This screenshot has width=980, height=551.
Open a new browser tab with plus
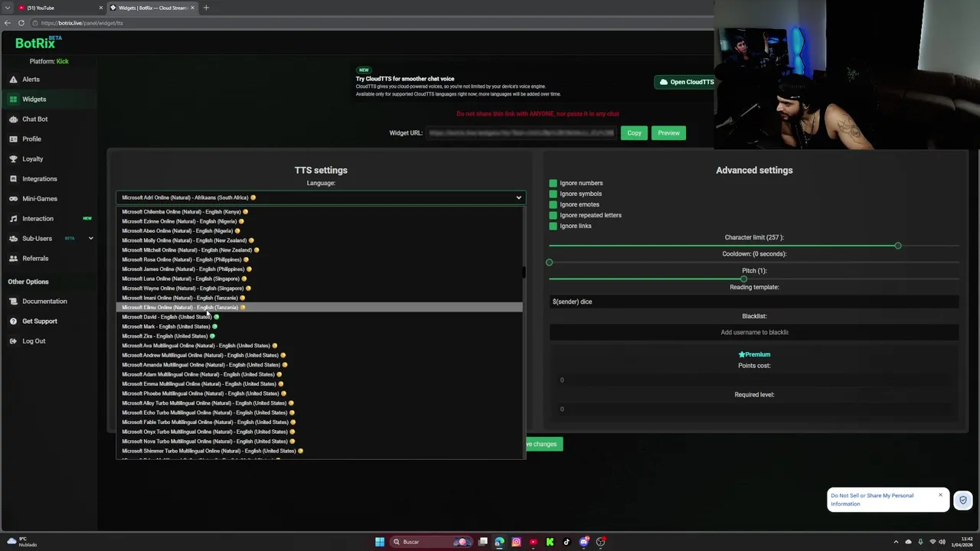(x=206, y=8)
